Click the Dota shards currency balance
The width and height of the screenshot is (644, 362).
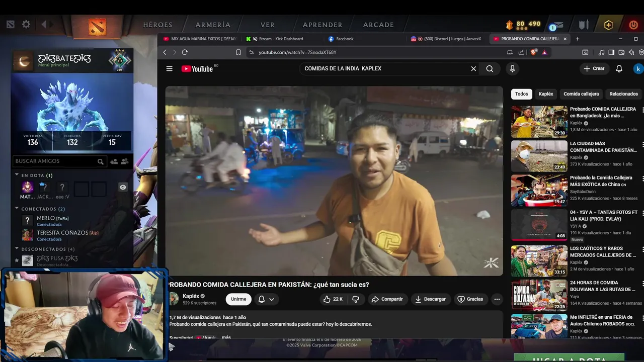tap(523, 24)
